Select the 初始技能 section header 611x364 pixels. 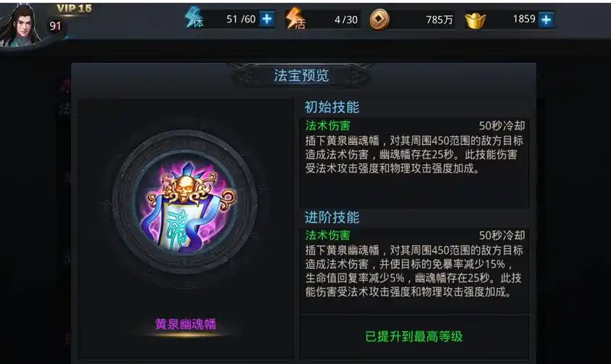point(332,107)
